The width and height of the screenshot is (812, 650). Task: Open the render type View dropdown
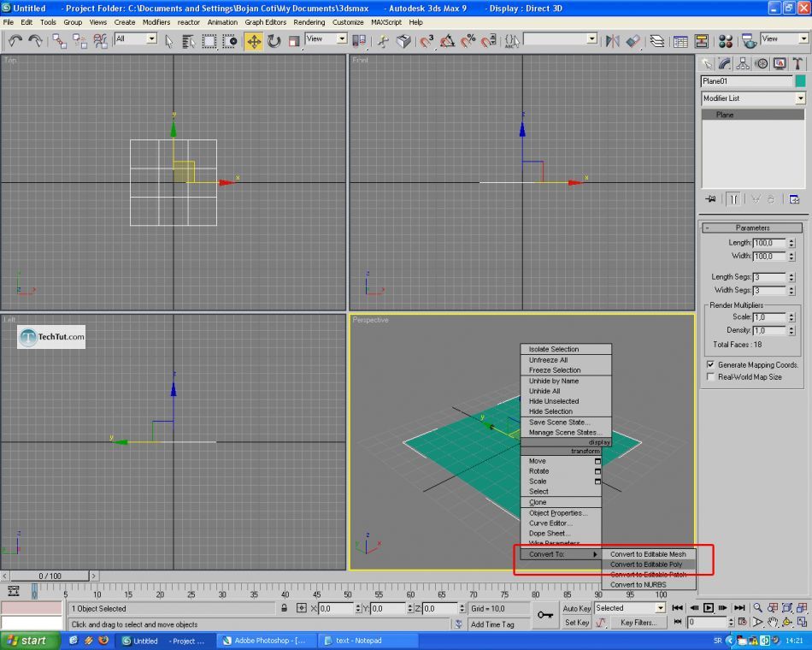click(x=784, y=38)
